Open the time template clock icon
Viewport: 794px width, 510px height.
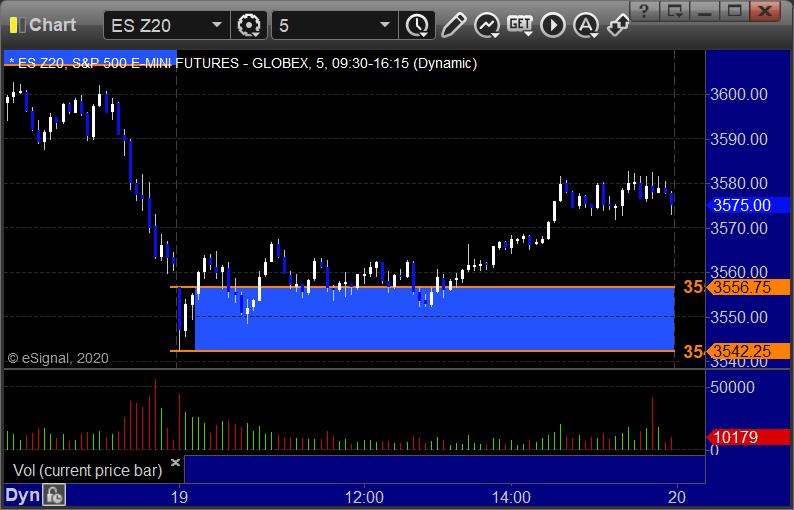click(417, 25)
